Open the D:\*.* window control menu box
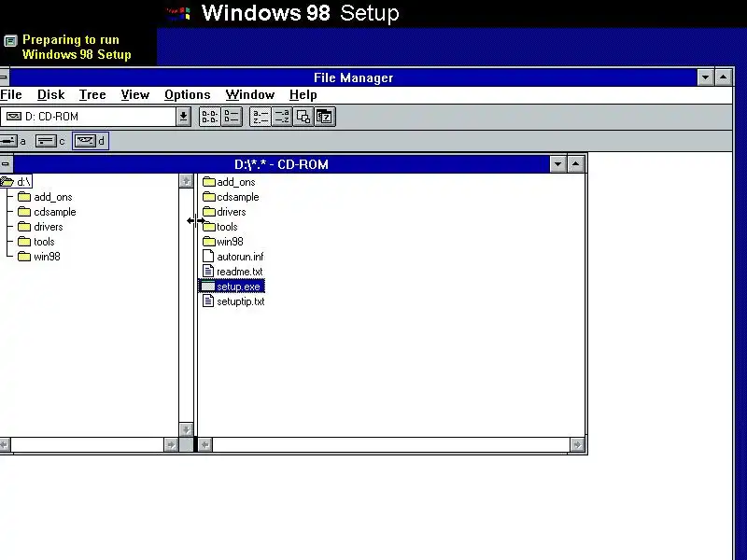Image resolution: width=747 pixels, height=560 pixels. [x=6, y=164]
